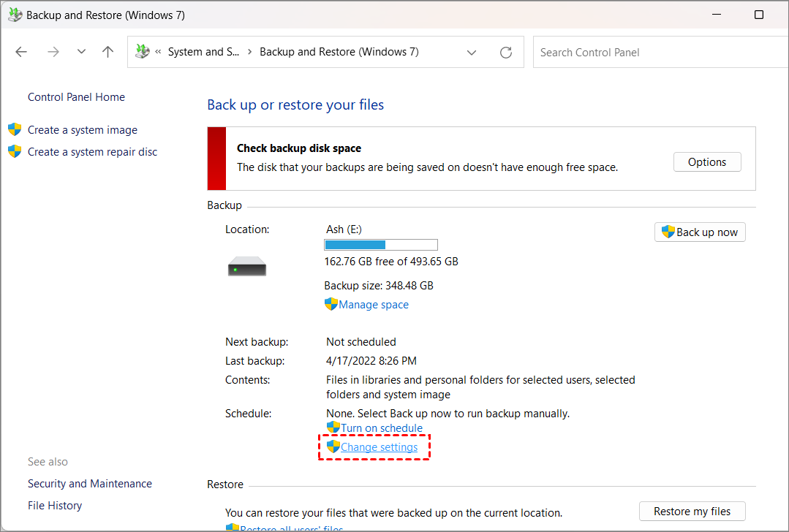
Task: Click the Forward navigation arrow
Action: coord(53,52)
